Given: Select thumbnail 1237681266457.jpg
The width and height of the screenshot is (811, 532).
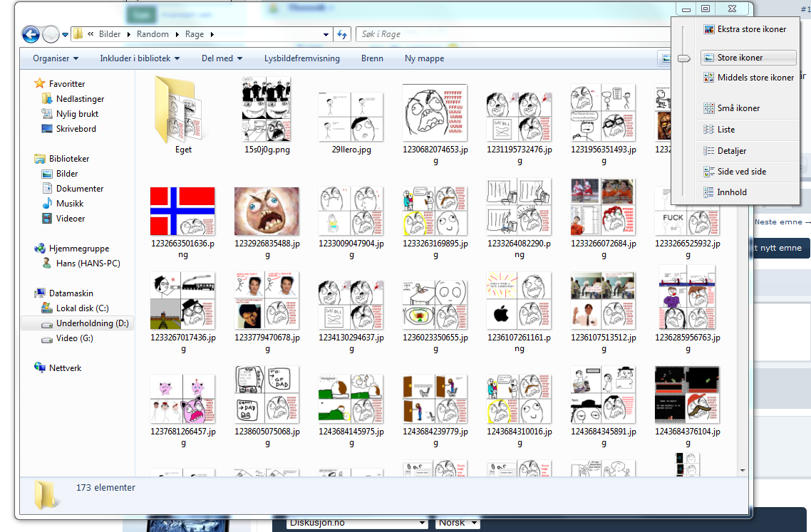Looking at the screenshot, I should 182,399.
